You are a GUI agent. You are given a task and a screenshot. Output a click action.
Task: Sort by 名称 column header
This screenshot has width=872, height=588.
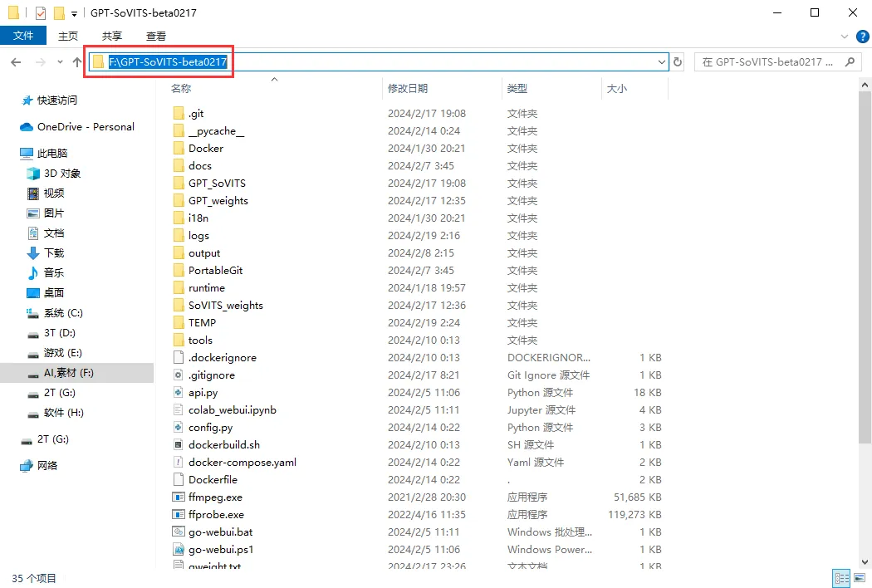tap(181, 89)
